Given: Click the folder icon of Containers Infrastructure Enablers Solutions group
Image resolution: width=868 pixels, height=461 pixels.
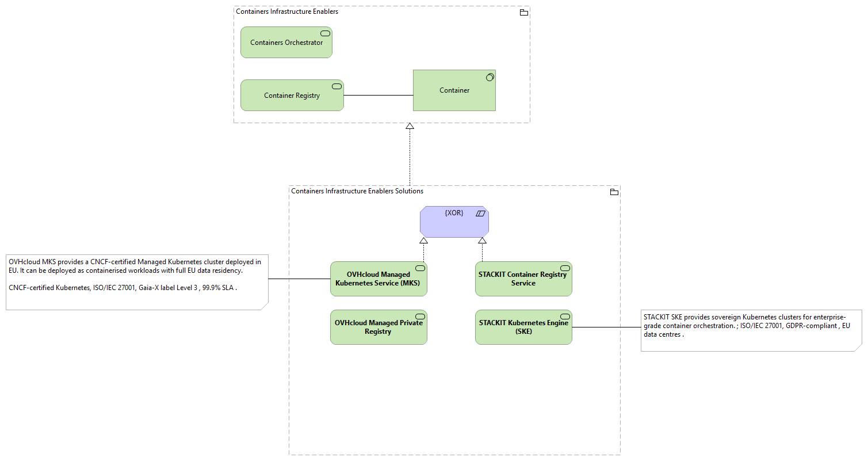Looking at the screenshot, I should (x=614, y=192).
